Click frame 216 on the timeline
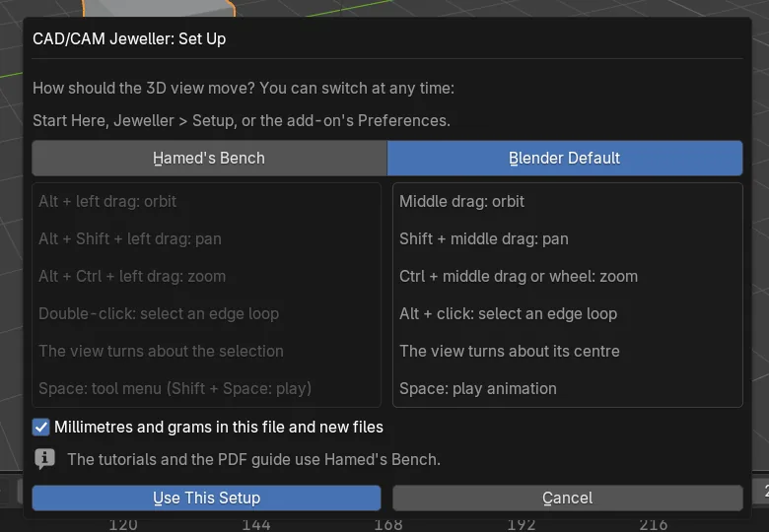 [x=654, y=525]
